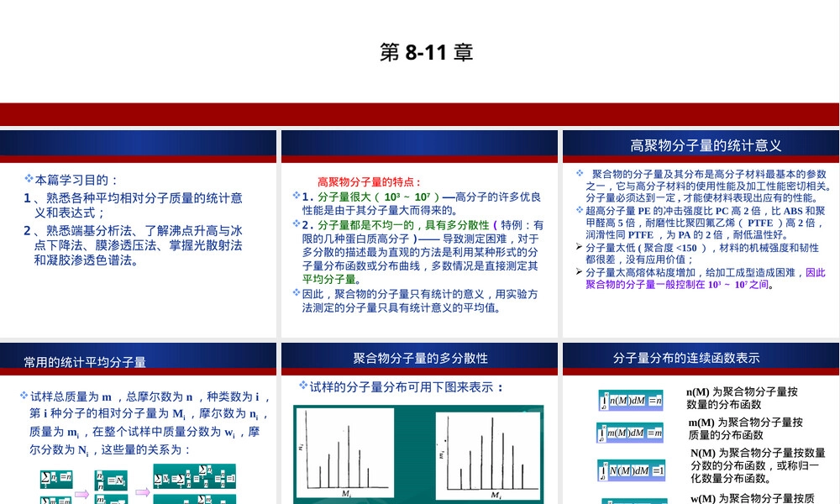Select the line 试样的分子量分布可用下图来表示
The image size is (840, 504).
(402, 387)
